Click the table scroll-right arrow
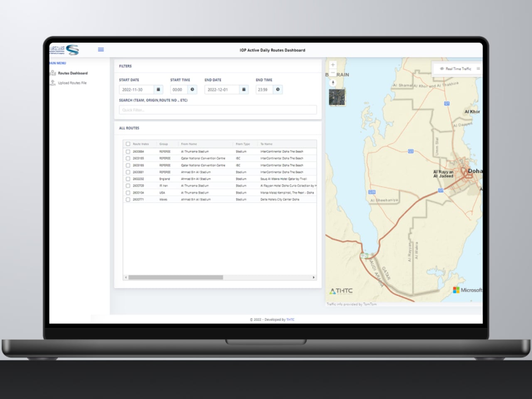 pos(314,277)
